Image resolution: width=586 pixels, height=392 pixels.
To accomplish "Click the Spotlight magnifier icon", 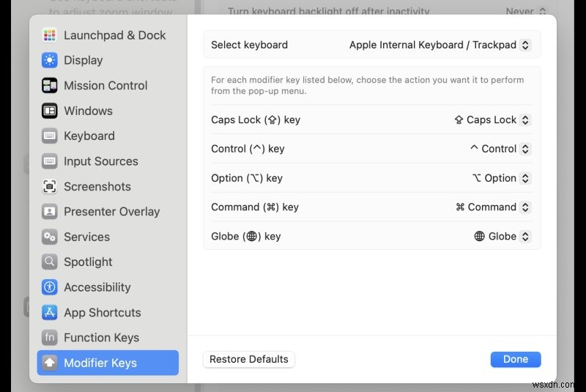I will (x=49, y=262).
